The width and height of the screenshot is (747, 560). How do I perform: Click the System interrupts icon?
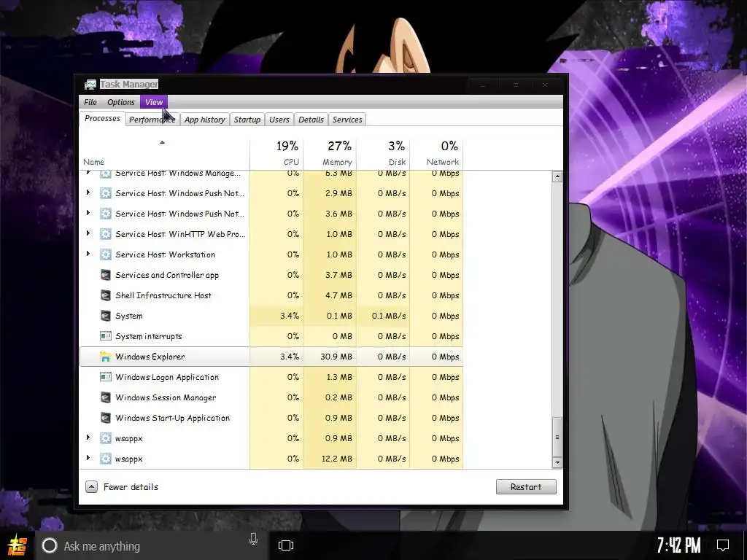pyautogui.click(x=105, y=336)
